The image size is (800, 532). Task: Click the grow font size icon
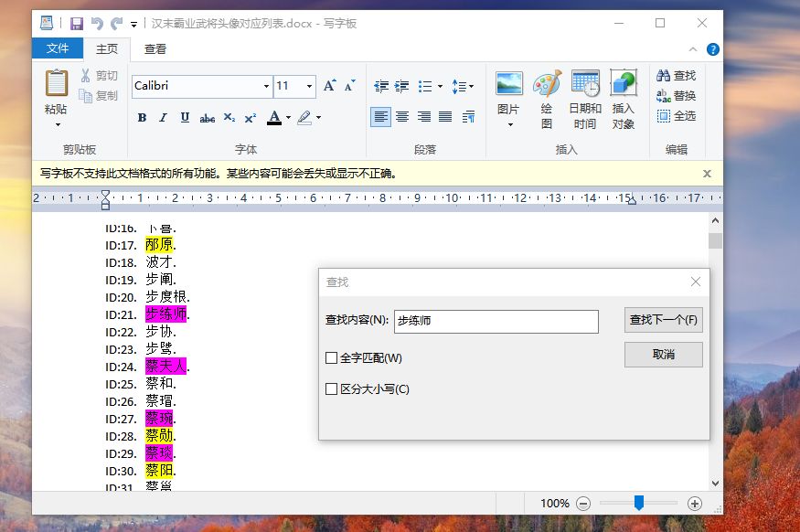(x=330, y=86)
